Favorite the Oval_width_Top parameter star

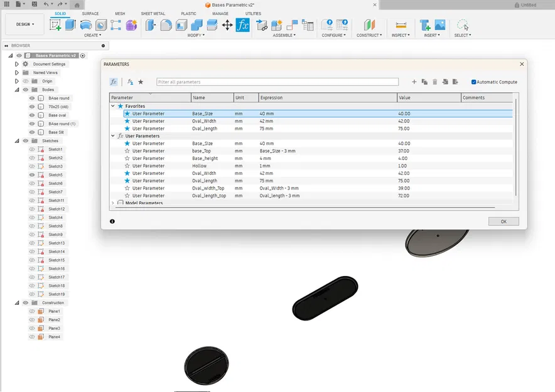coord(127,188)
